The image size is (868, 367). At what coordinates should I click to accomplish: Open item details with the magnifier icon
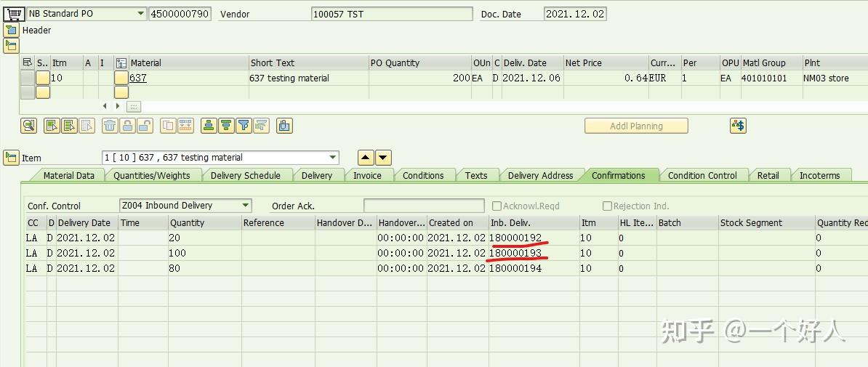click(x=29, y=126)
